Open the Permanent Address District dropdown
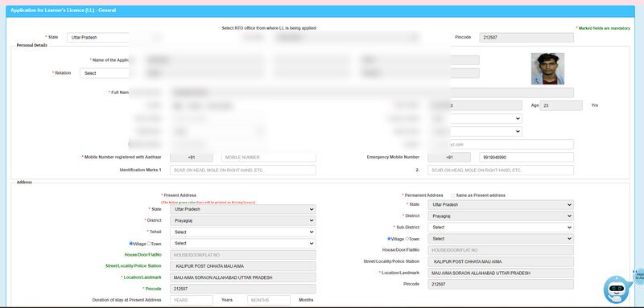This screenshot has height=308, width=644. point(501,216)
